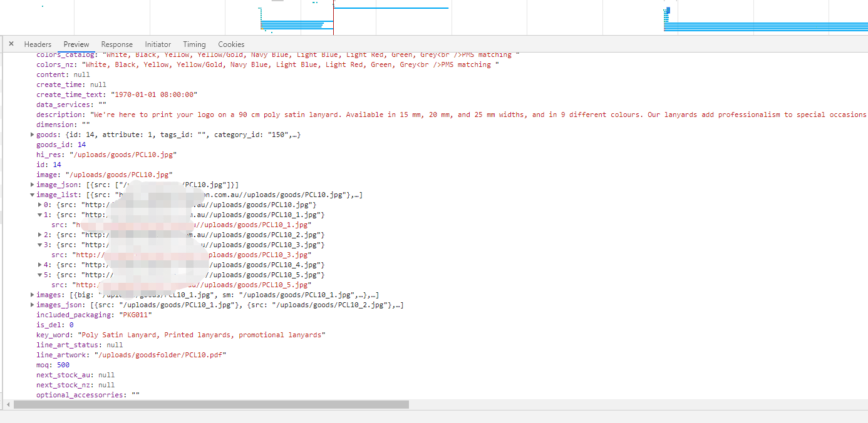Select the Preview tab
868x423 pixels.
[76, 44]
